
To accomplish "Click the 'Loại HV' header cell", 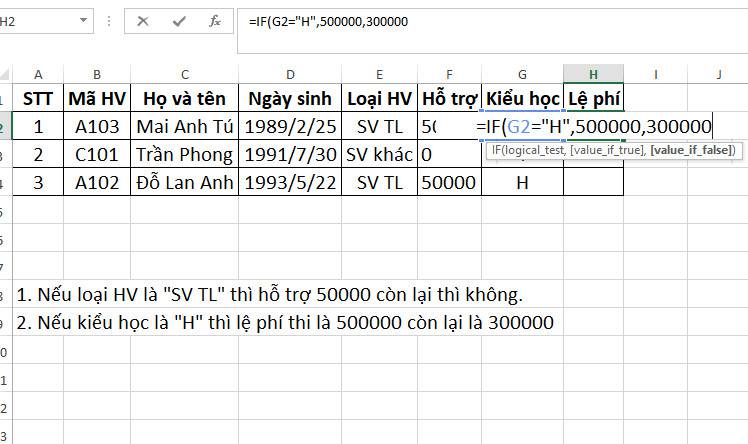I will click(x=379, y=98).
